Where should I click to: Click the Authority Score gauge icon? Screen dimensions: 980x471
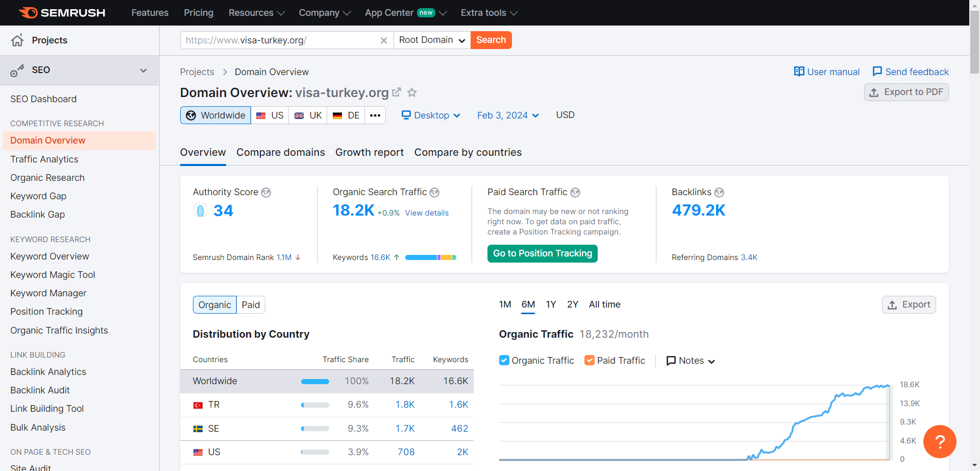200,210
